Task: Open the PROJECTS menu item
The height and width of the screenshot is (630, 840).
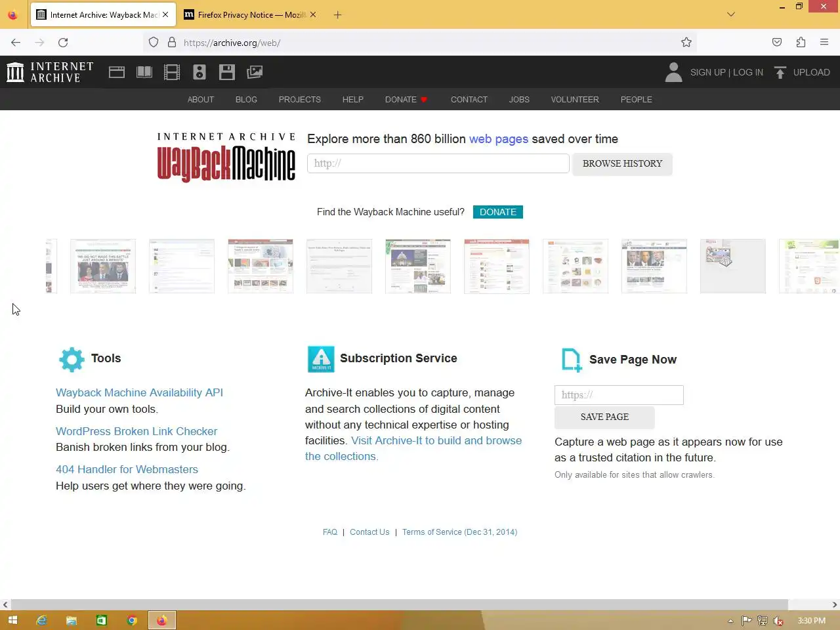Action: click(300, 100)
